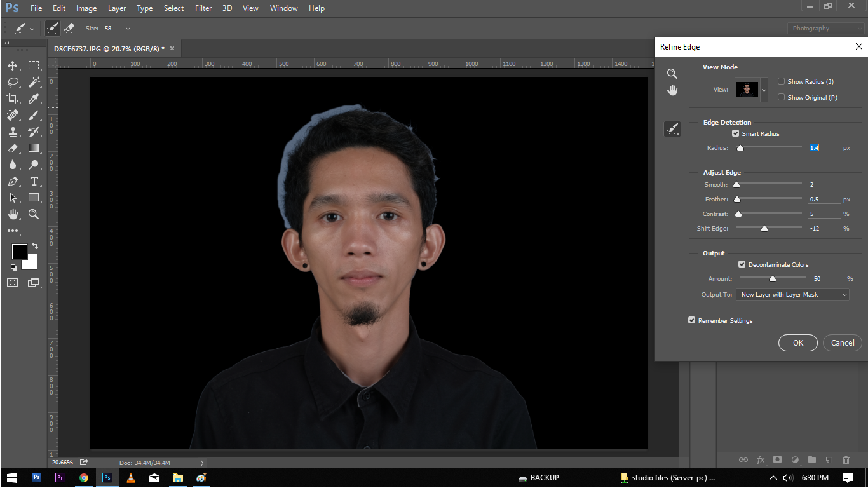This screenshot has width=868, height=488.
Task: Click the Refine Radius brush tool icon
Action: pyautogui.click(x=672, y=129)
